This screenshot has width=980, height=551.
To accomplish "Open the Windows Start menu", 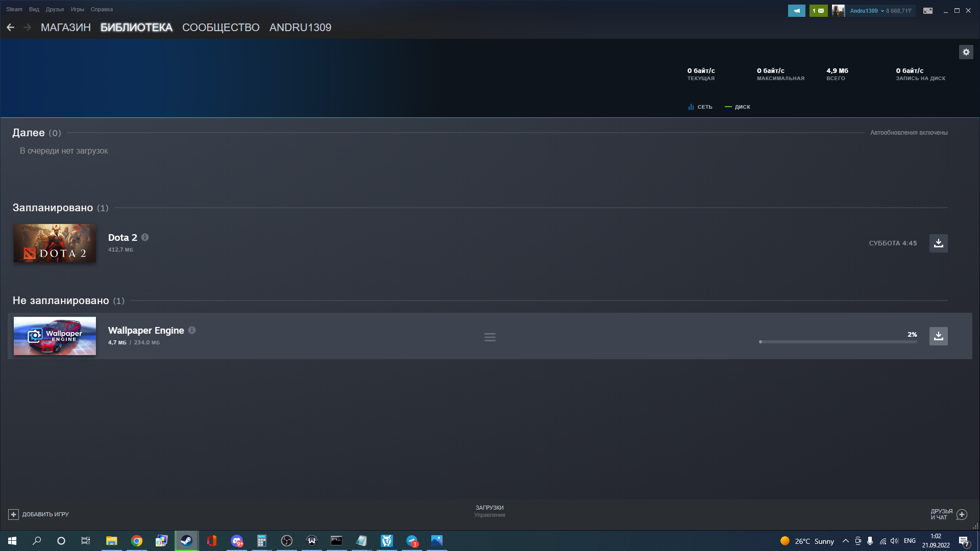I will point(12,541).
